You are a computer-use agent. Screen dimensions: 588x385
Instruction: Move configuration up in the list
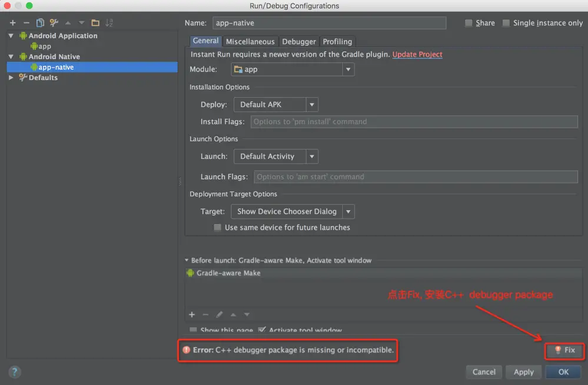(x=68, y=23)
